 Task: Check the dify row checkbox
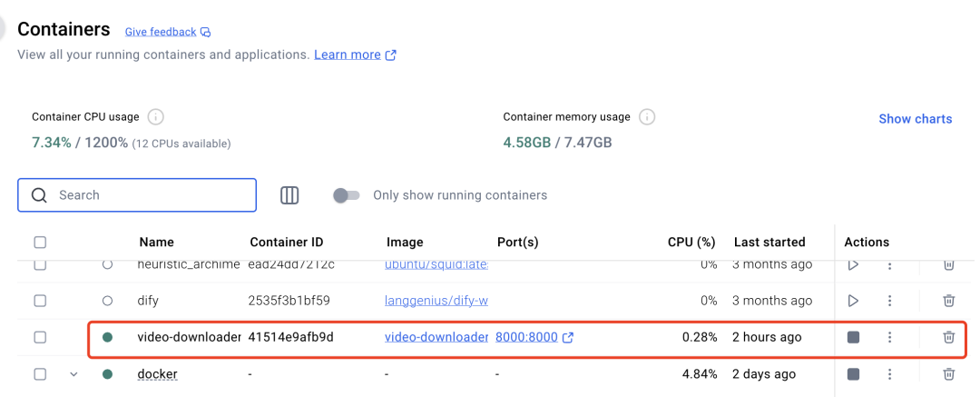tap(40, 301)
